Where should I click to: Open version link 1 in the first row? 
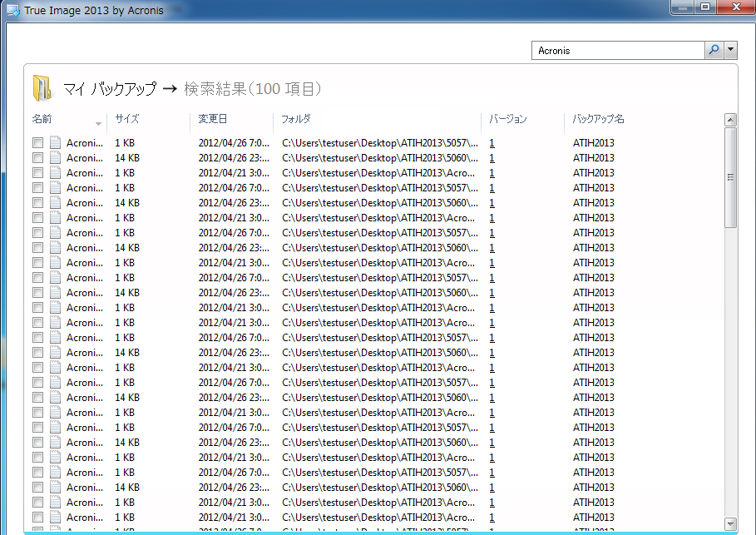(x=492, y=143)
